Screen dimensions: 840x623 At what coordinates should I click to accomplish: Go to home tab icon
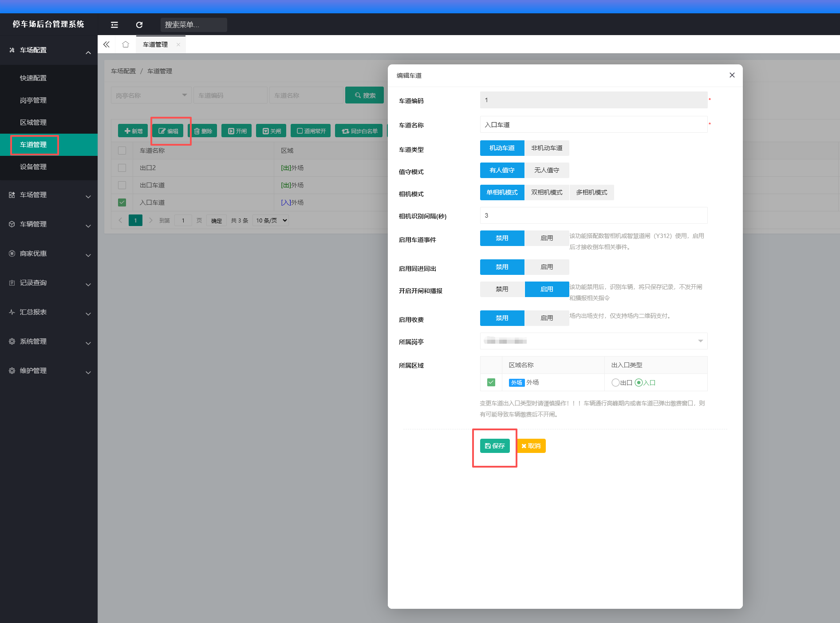[126, 44]
